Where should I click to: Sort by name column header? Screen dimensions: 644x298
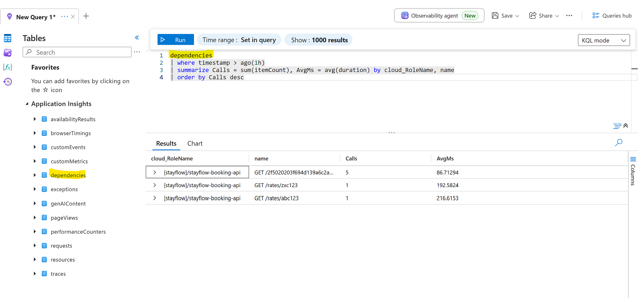click(x=261, y=158)
